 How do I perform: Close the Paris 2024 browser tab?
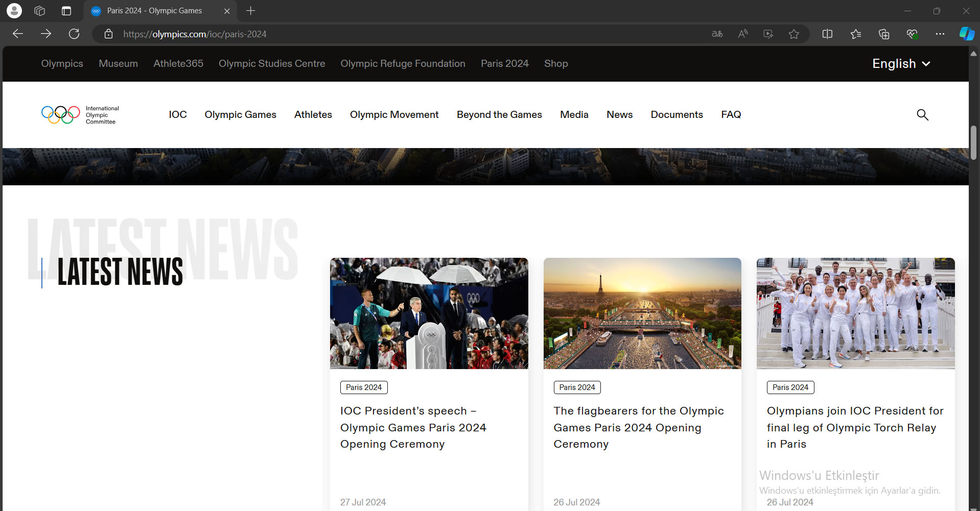[x=227, y=11]
